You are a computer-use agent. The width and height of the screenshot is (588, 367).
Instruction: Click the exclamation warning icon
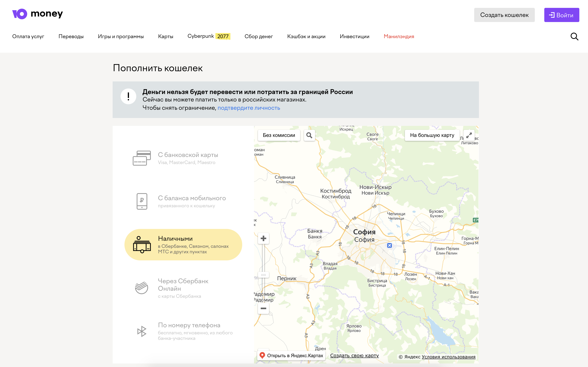pos(128,96)
